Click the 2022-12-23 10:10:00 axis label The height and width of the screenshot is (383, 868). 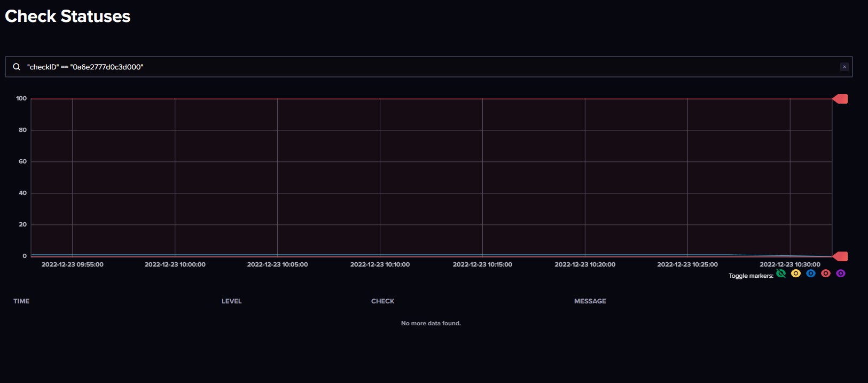(x=380, y=264)
